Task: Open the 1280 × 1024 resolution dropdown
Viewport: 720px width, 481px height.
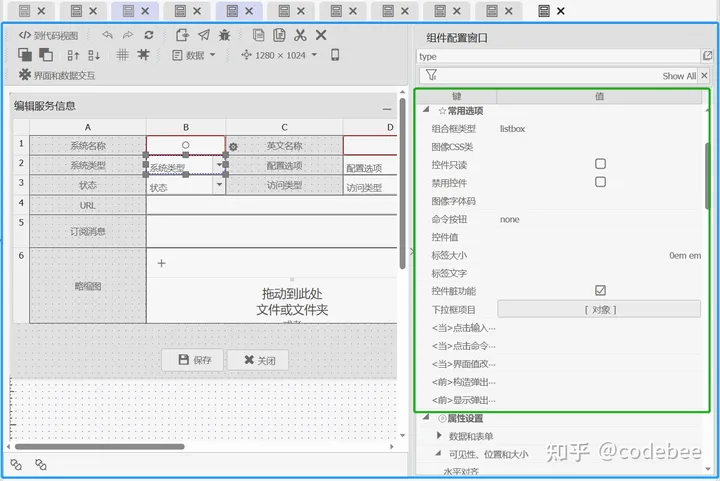Action: 279,55
